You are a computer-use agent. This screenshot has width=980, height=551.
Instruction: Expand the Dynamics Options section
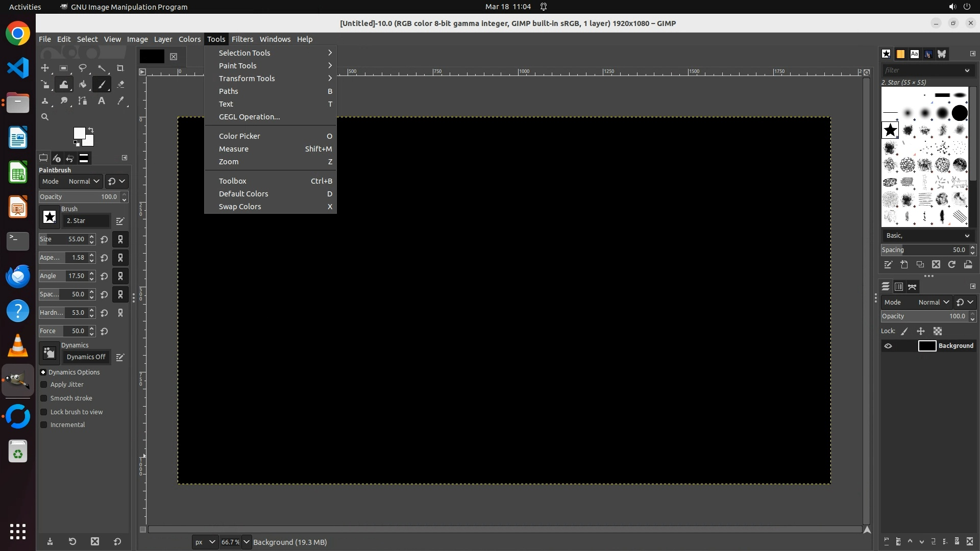click(x=43, y=372)
